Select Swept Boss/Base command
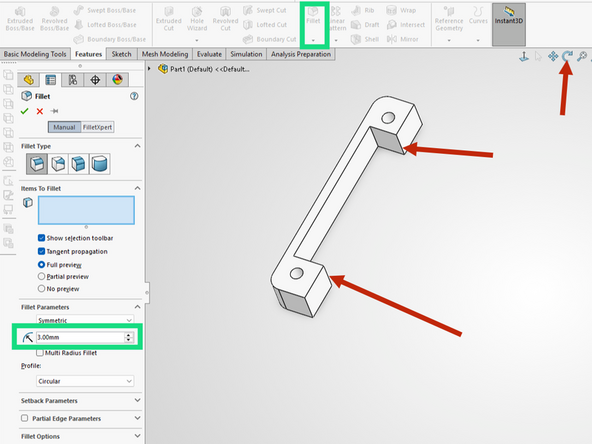The height and width of the screenshot is (444, 592). [105, 10]
